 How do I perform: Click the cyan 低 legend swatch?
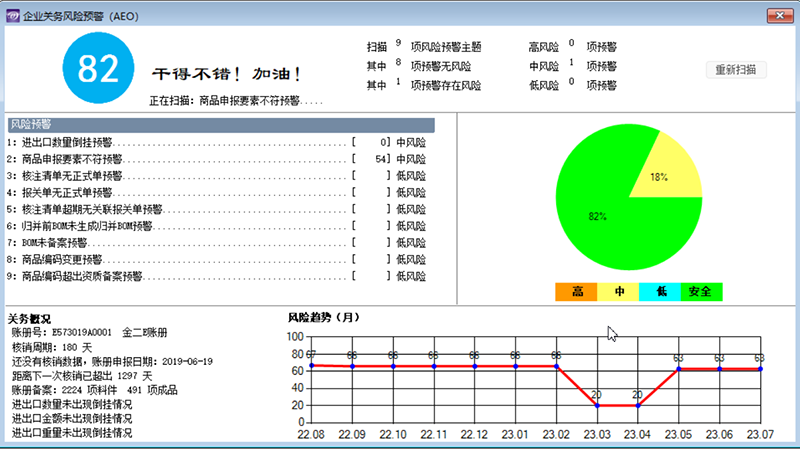point(660,292)
